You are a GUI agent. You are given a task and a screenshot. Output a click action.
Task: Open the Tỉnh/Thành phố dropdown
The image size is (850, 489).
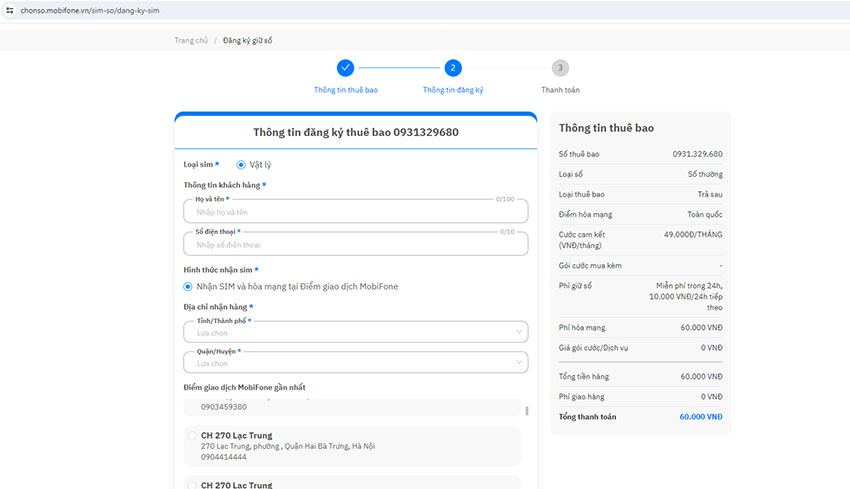pos(356,332)
